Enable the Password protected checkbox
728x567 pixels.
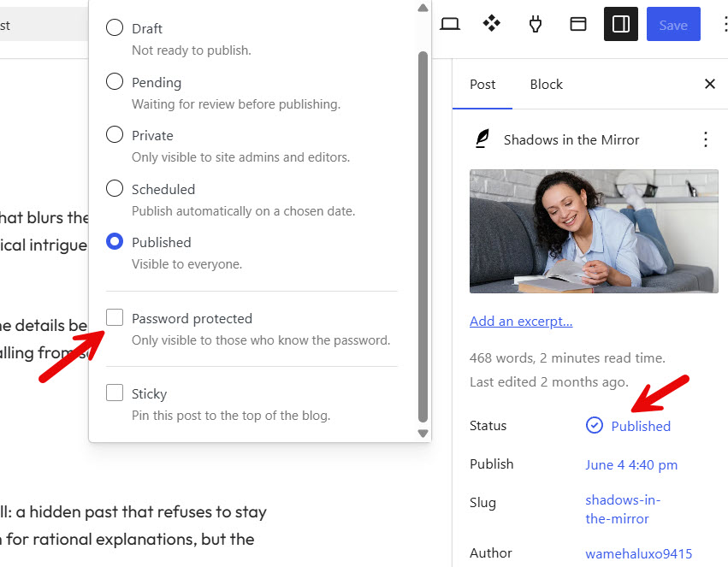coord(115,317)
